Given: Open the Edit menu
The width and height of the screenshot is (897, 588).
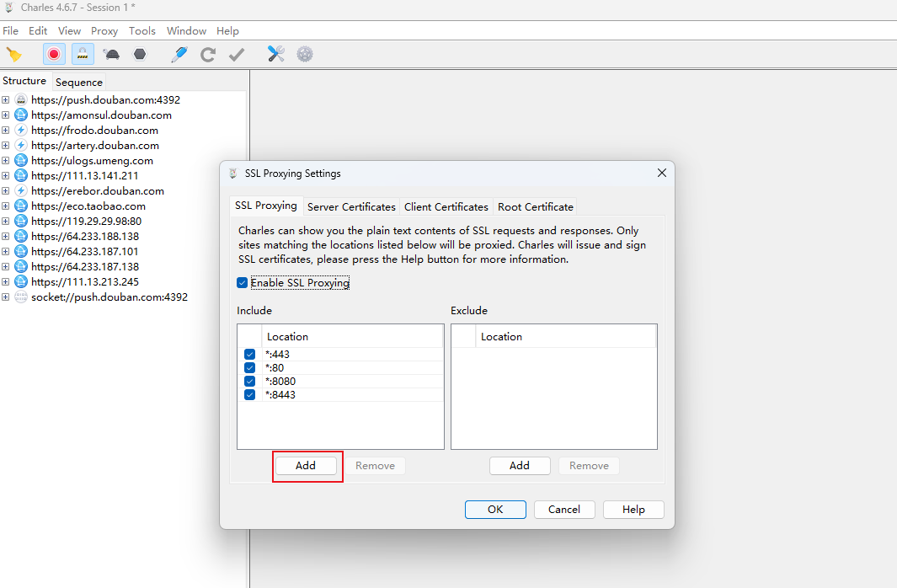Looking at the screenshot, I should (x=38, y=31).
